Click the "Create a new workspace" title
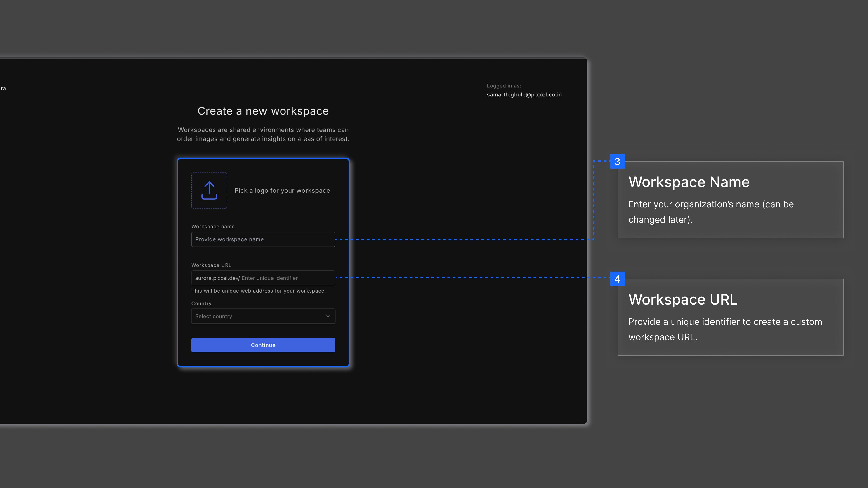Viewport: 868px width, 488px height. click(x=263, y=111)
